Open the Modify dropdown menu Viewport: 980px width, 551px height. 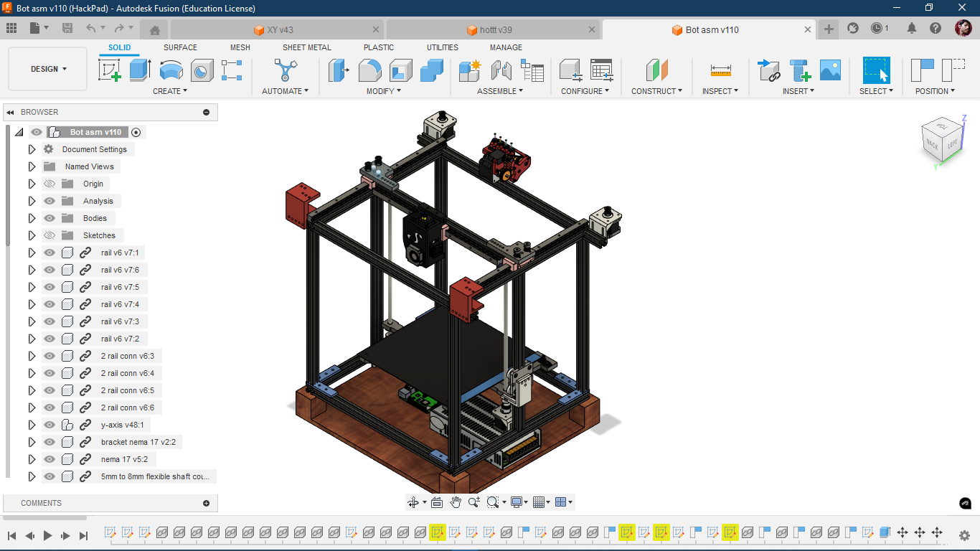tap(383, 91)
